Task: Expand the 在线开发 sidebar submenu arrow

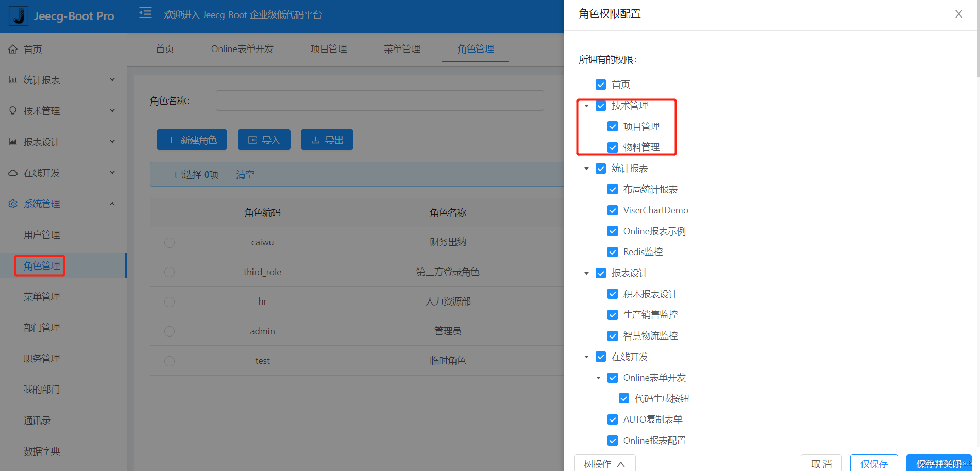Action: [112, 173]
